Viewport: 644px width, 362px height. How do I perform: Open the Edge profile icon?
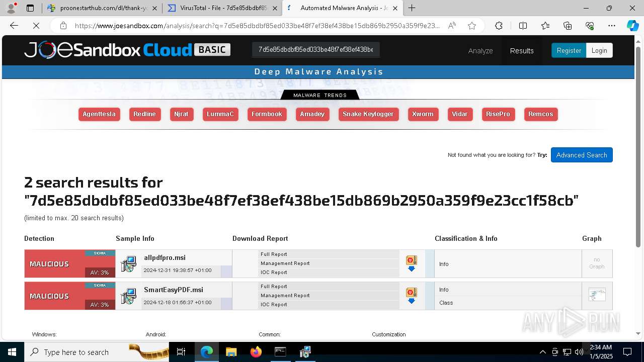11,8
